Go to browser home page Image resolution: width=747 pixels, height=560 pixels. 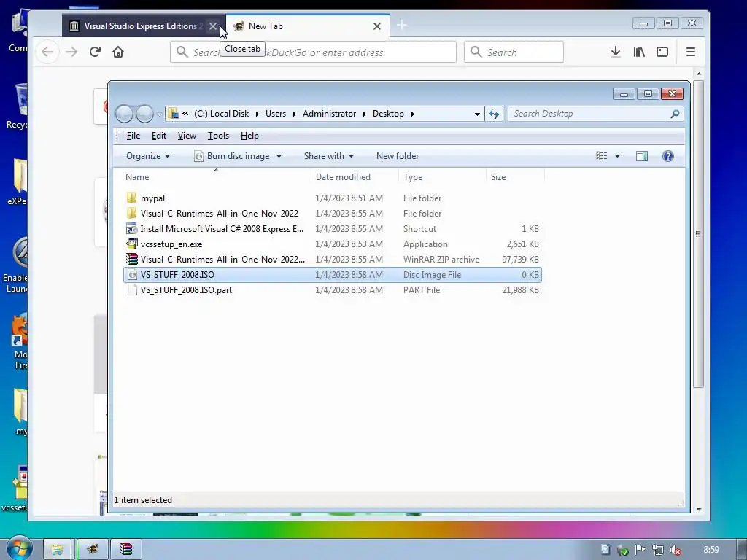[118, 52]
